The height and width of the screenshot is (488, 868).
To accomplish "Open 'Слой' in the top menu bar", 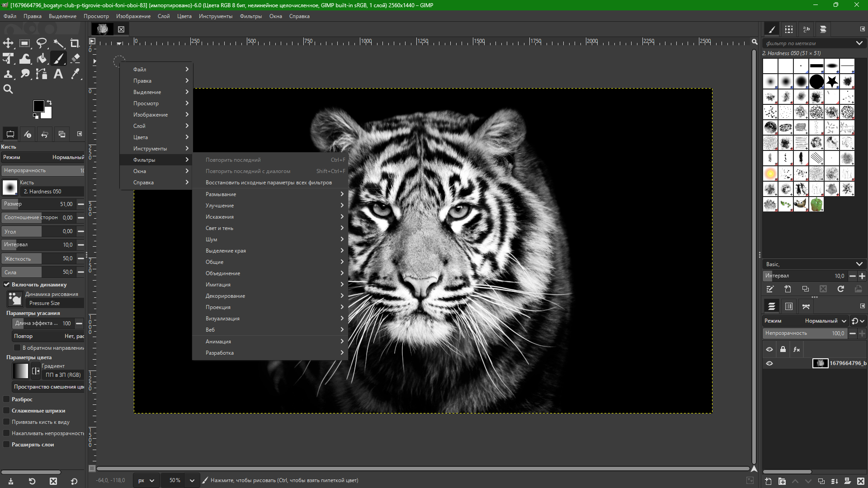I will 164,16.
